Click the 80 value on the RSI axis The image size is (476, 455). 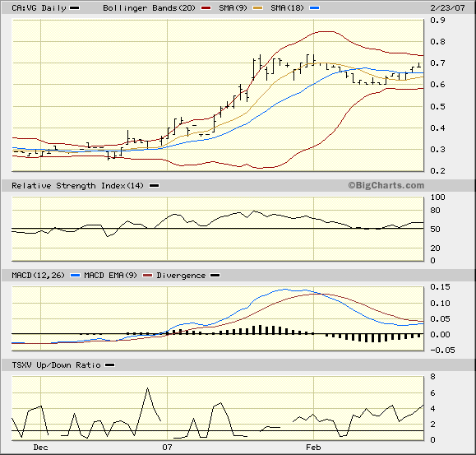(x=436, y=211)
